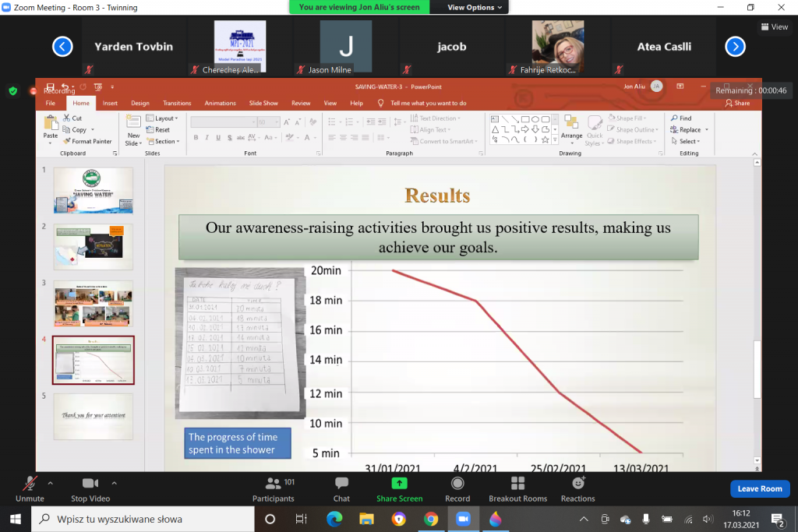
Task: Open the Participants panel
Action: pos(274,488)
